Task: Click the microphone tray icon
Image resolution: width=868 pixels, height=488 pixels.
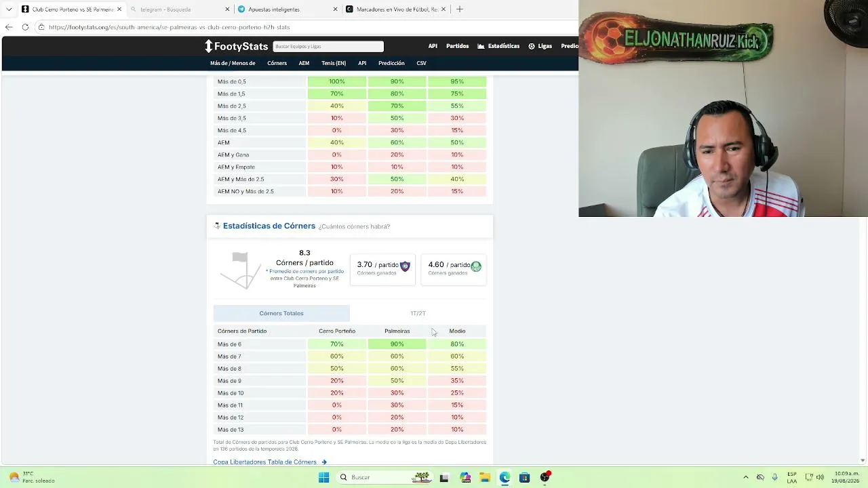Action: point(774,477)
